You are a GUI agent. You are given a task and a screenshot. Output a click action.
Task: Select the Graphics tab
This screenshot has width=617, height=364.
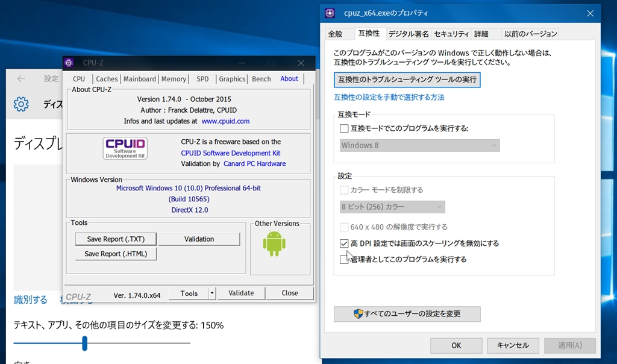(232, 79)
